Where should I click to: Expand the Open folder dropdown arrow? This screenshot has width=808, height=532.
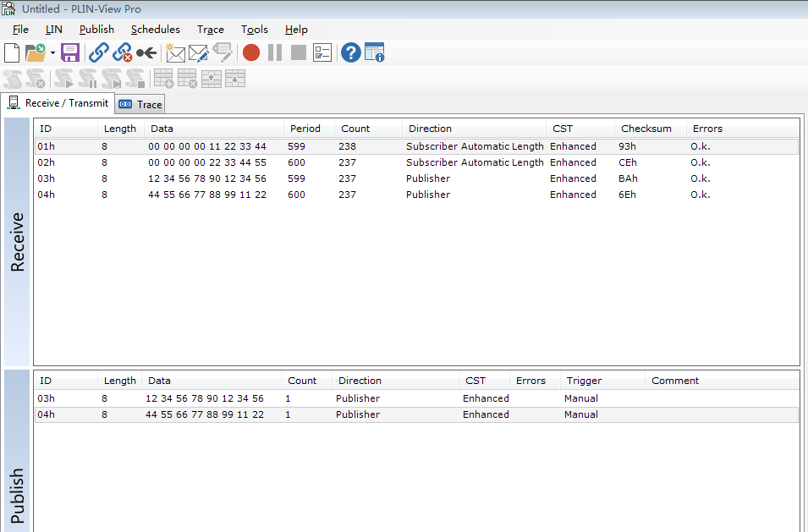pyautogui.click(x=52, y=53)
